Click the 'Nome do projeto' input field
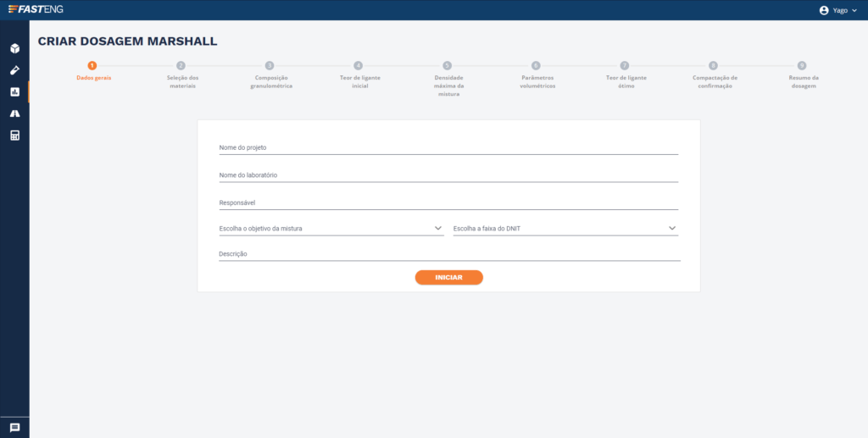The width and height of the screenshot is (868, 438). (448, 147)
